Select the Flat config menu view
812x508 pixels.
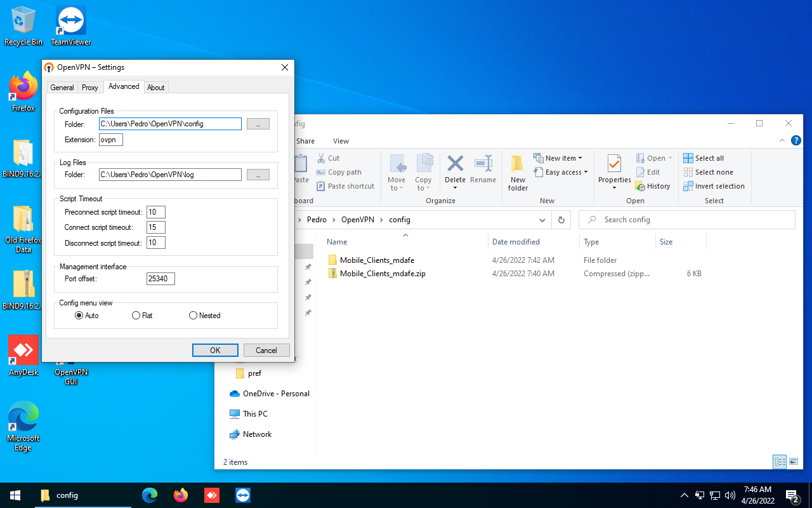(x=136, y=316)
